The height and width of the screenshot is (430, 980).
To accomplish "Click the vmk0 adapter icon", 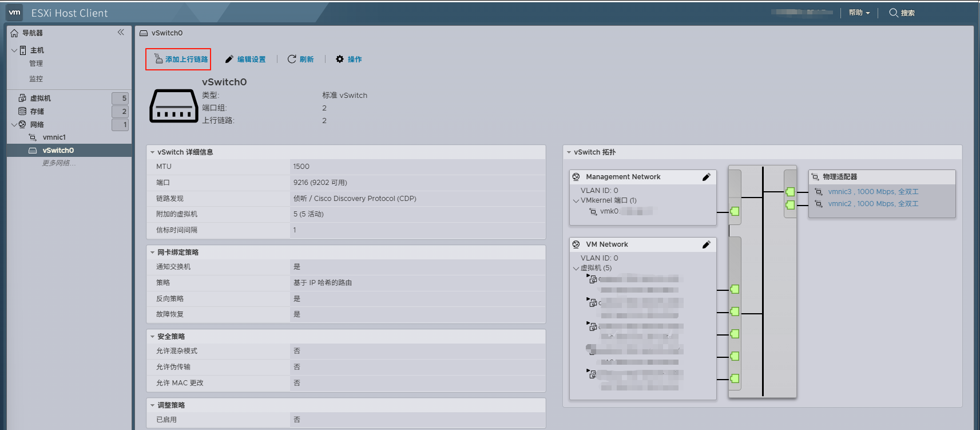I will tap(593, 212).
